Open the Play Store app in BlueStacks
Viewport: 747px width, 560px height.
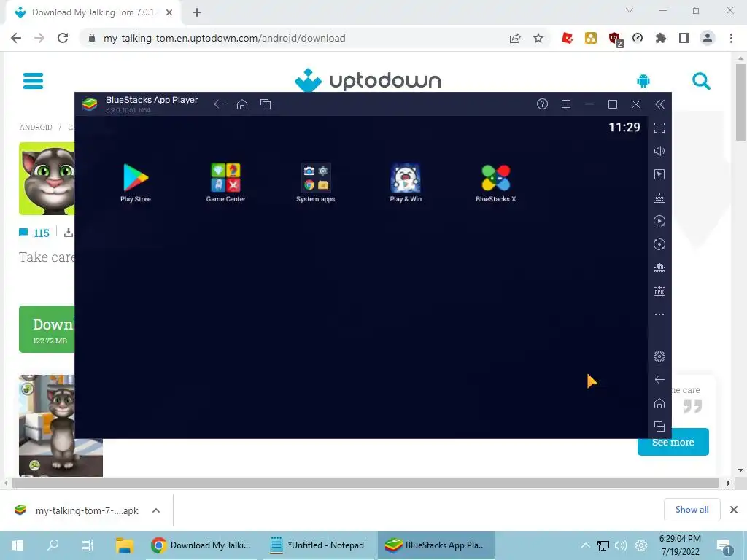click(x=136, y=183)
